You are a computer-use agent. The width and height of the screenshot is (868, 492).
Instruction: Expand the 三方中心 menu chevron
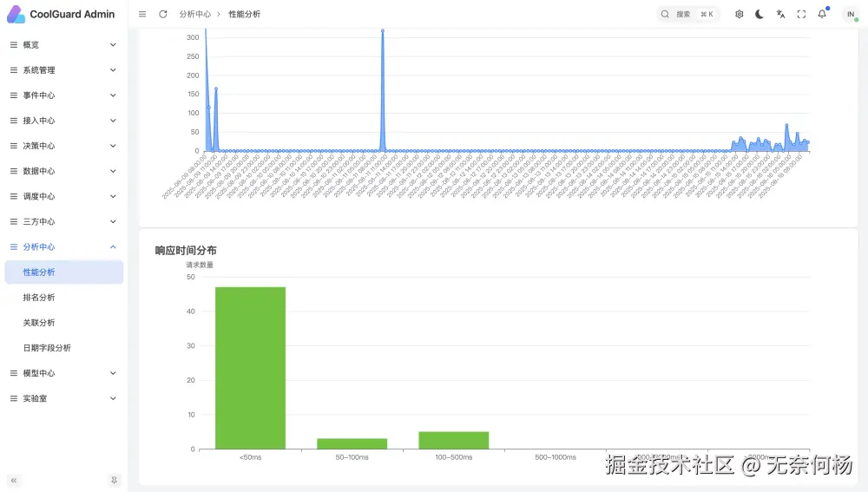pyautogui.click(x=113, y=222)
